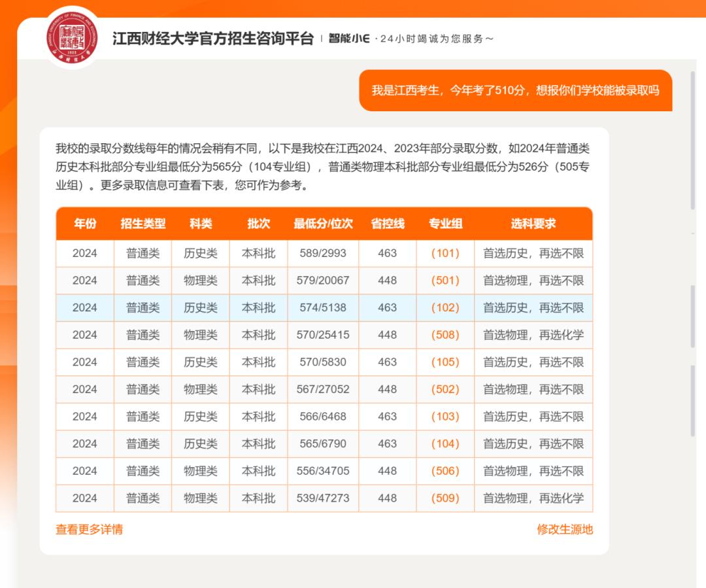Select professional group (102) link

click(445, 308)
